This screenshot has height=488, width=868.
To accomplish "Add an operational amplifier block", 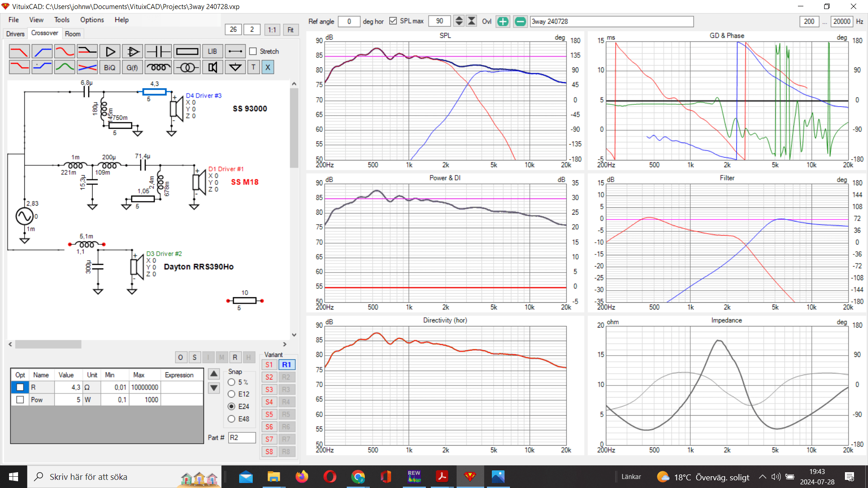I will 132,52.
